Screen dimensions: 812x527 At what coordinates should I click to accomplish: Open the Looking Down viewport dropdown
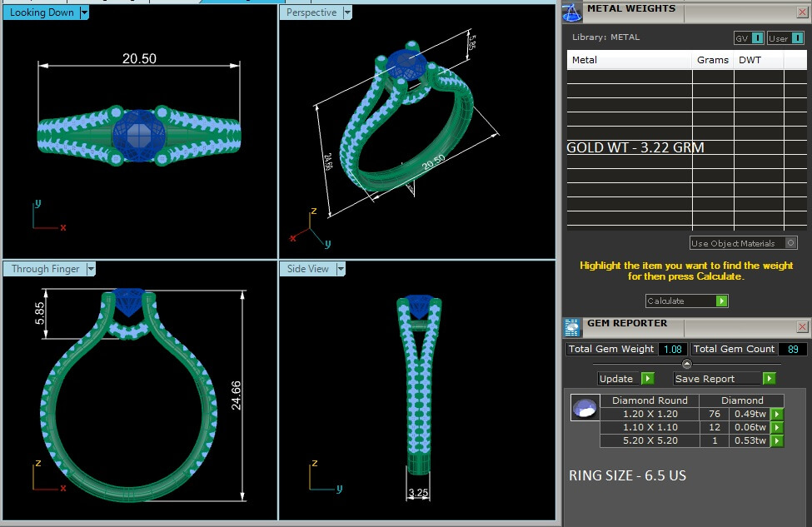84,12
